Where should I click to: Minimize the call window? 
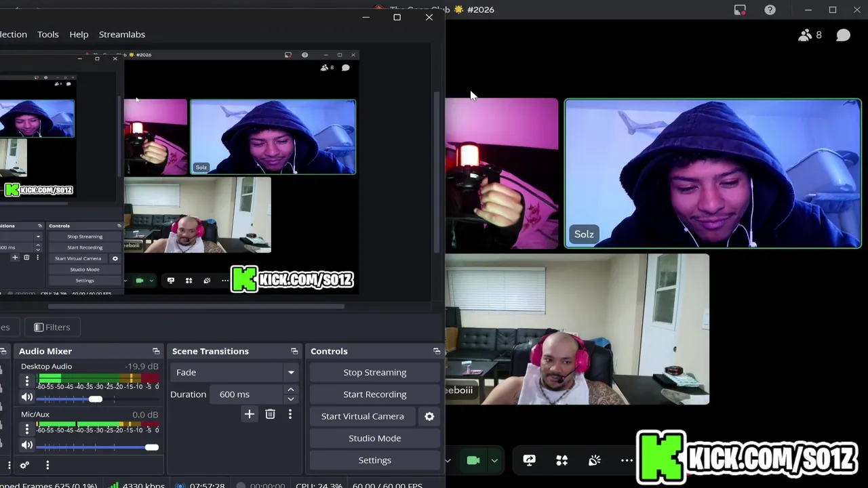pos(808,9)
